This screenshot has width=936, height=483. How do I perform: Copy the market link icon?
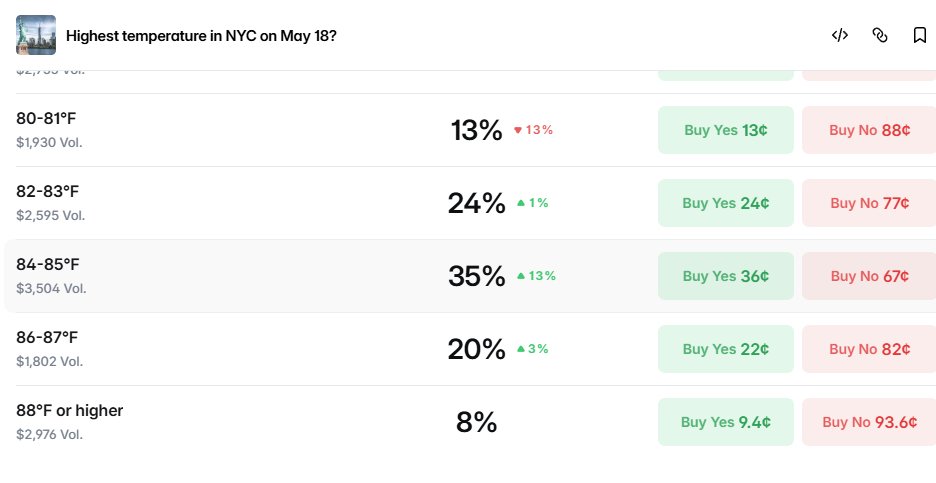880,35
